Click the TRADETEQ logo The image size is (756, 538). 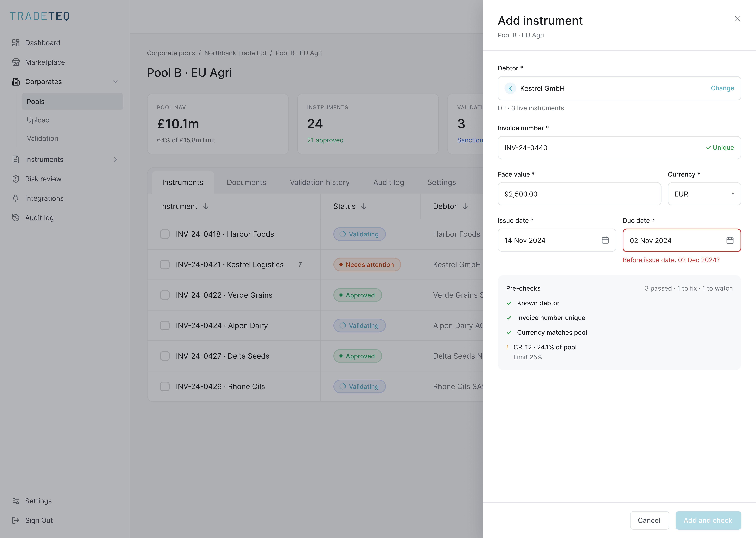pos(40,16)
